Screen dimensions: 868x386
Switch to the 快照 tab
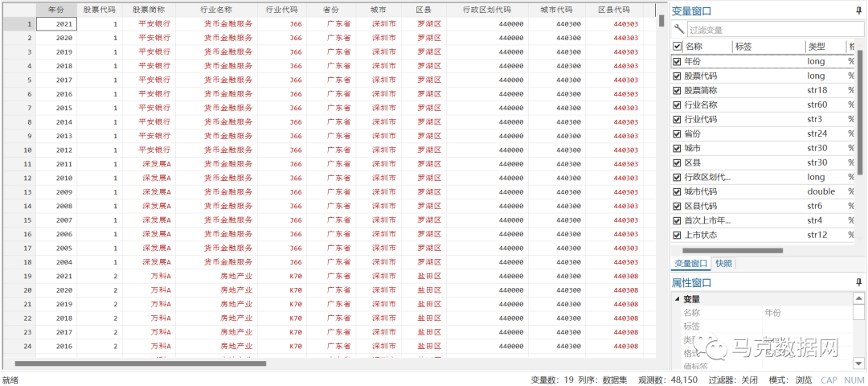[723, 264]
